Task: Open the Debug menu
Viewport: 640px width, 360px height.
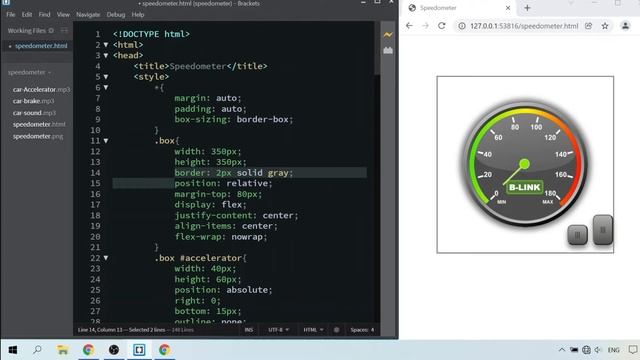Action: [x=116, y=14]
